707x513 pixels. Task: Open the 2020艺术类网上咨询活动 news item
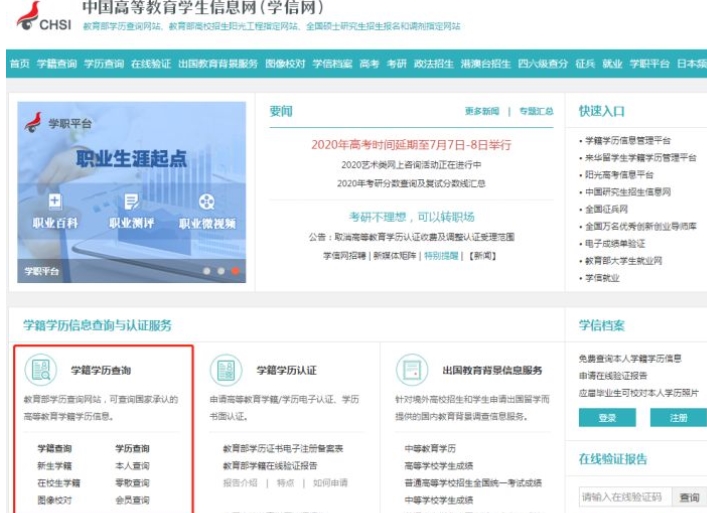(411, 165)
